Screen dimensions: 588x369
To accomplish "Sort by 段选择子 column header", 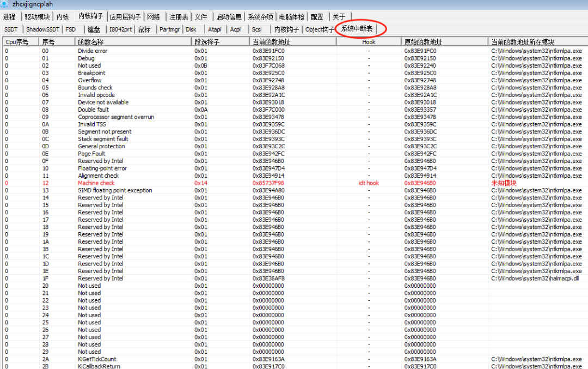I will [220, 42].
